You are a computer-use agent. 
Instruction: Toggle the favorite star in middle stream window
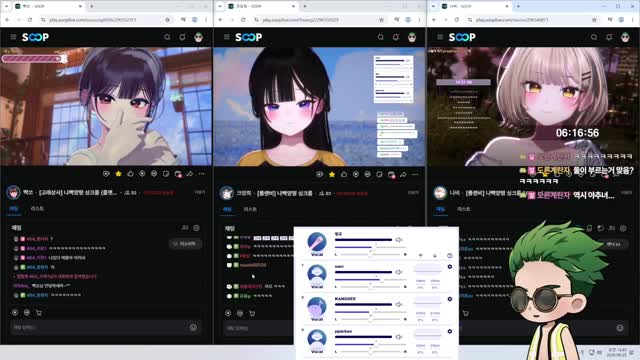coord(332,175)
